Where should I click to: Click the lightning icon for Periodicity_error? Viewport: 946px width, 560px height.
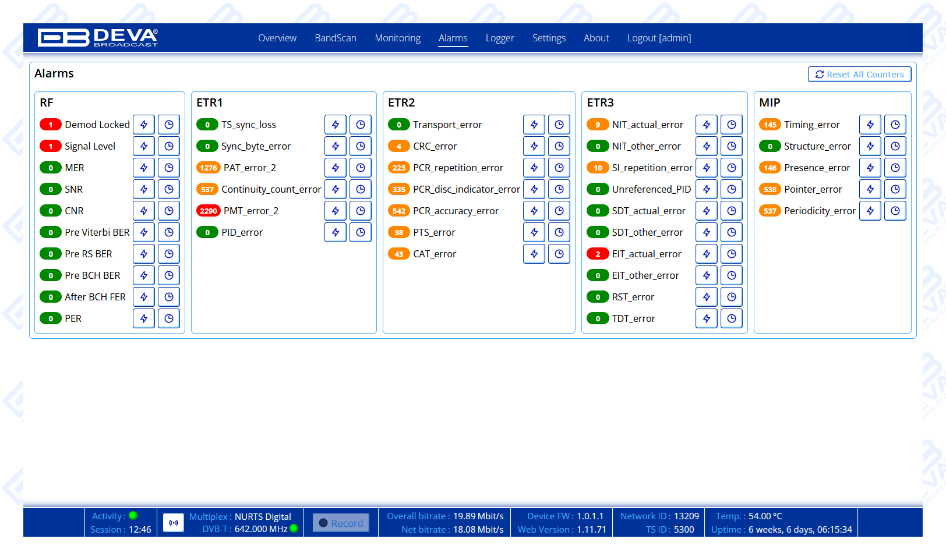870,211
